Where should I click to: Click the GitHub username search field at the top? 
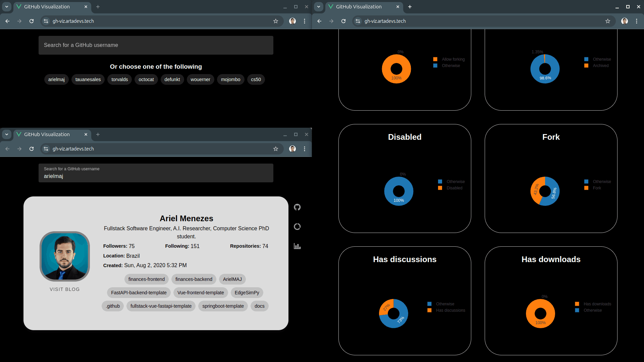pyautogui.click(x=156, y=45)
